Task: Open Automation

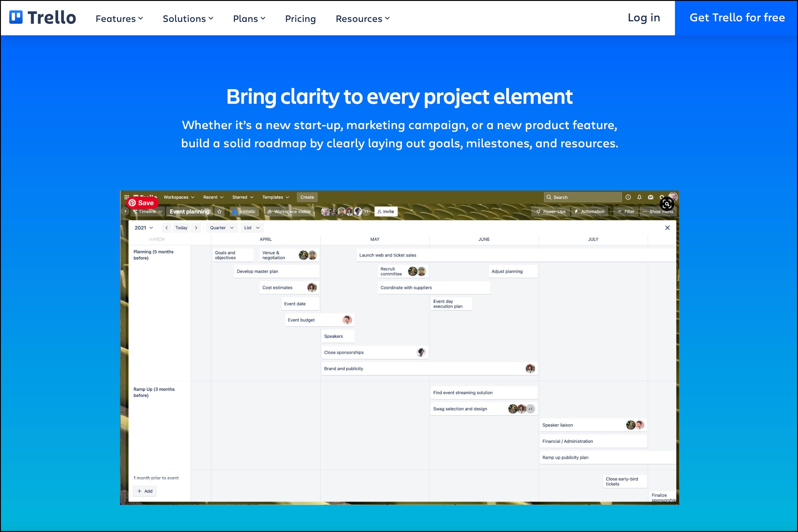Action: point(589,212)
